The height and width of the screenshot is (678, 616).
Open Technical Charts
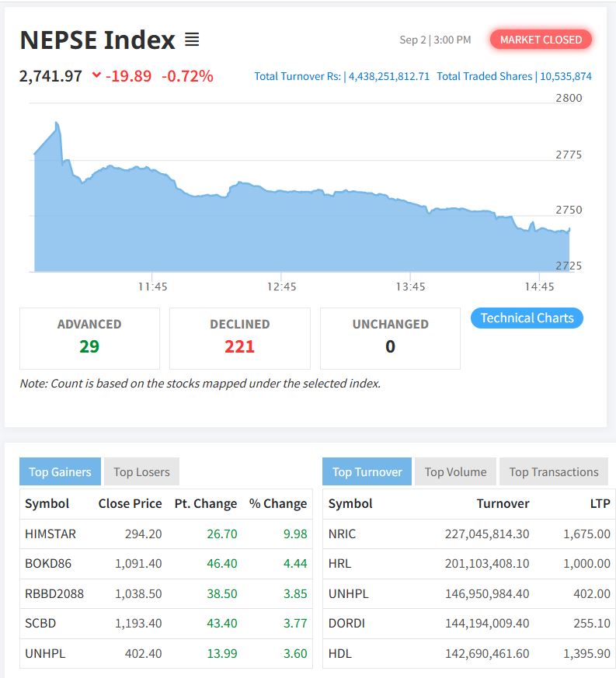pos(527,318)
